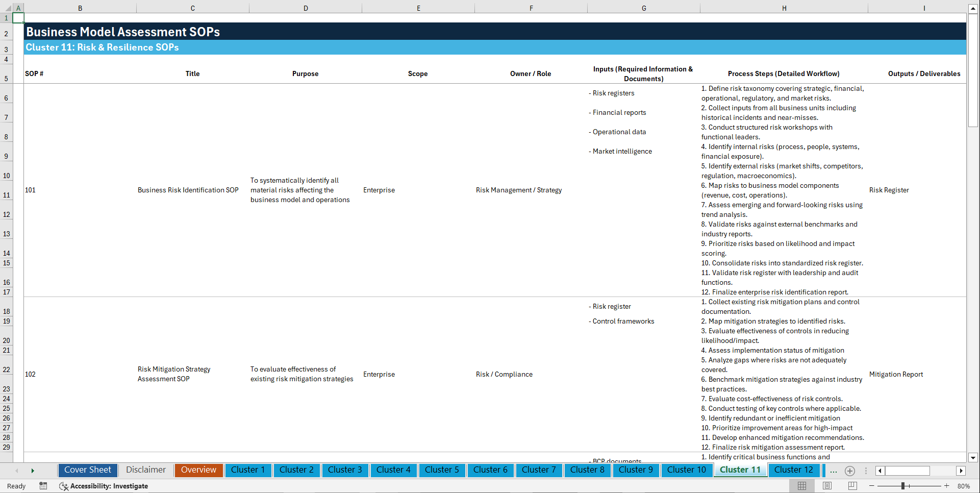The width and height of the screenshot is (980, 493).
Task: Open the Overview tab
Action: coord(198,470)
